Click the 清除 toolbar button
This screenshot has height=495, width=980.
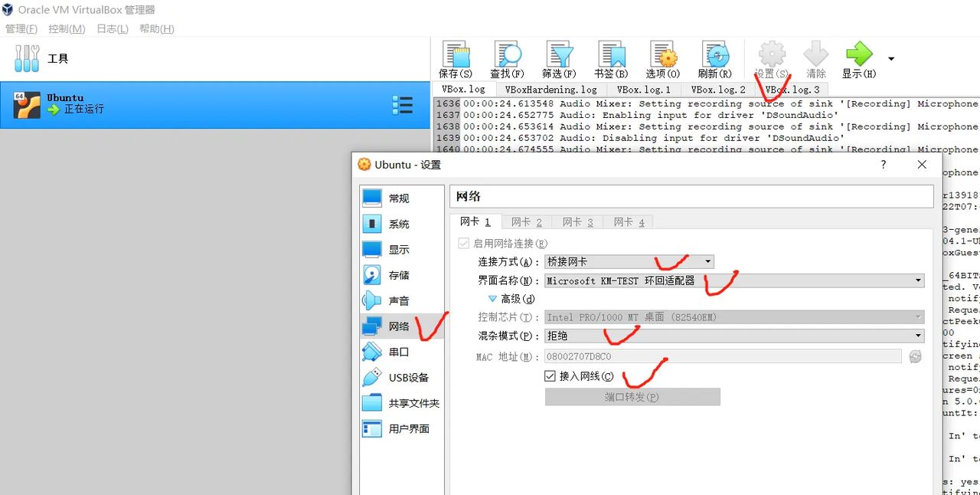[815, 57]
